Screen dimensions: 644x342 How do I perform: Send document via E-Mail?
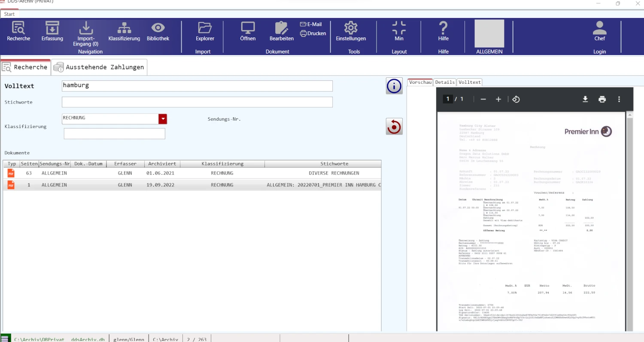[x=311, y=24]
